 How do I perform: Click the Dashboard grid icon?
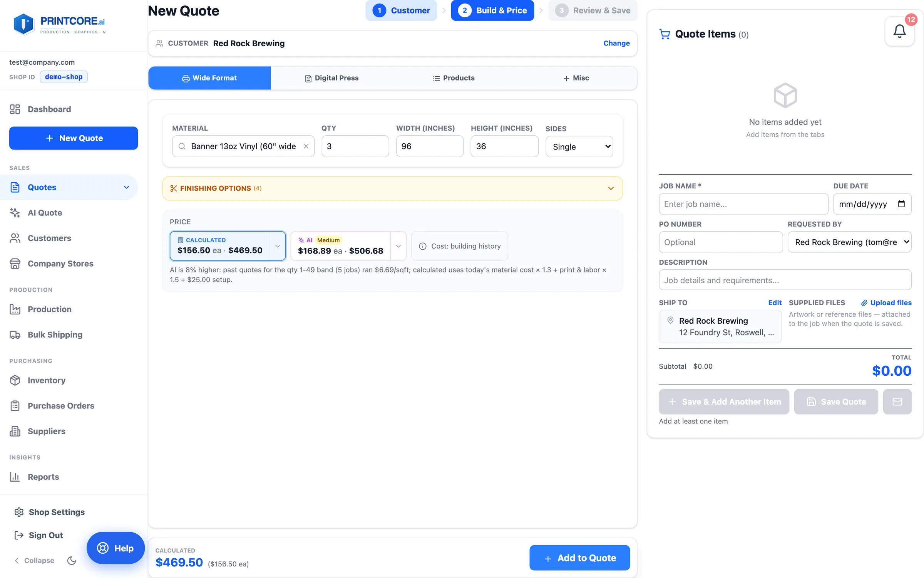[x=15, y=109]
